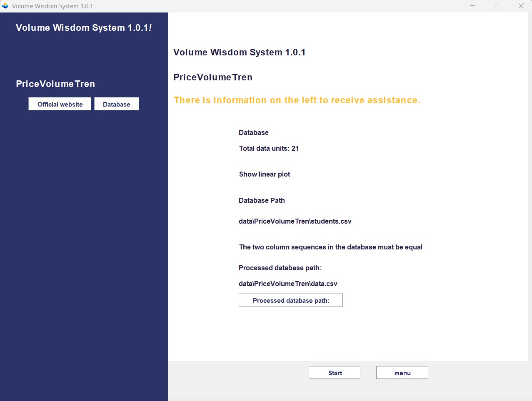Screen dimensions: 532x401
Task: Close the Volume Wisdom System window
Action: click(x=521, y=6)
